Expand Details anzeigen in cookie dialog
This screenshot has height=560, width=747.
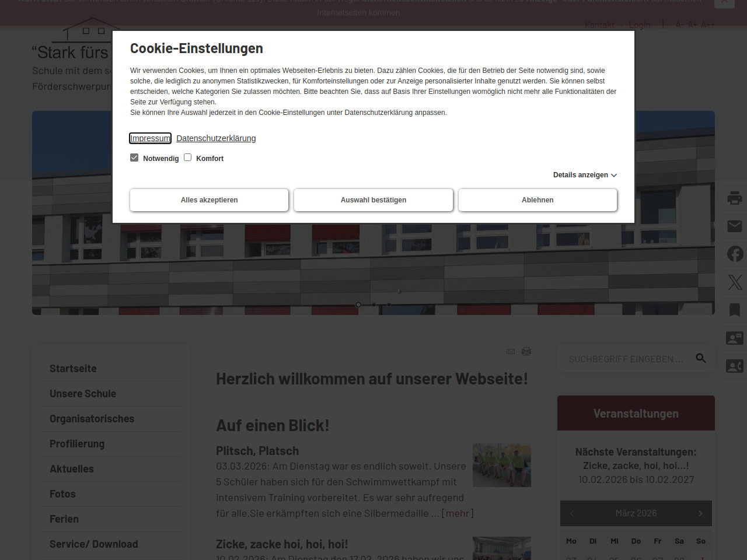[585, 175]
